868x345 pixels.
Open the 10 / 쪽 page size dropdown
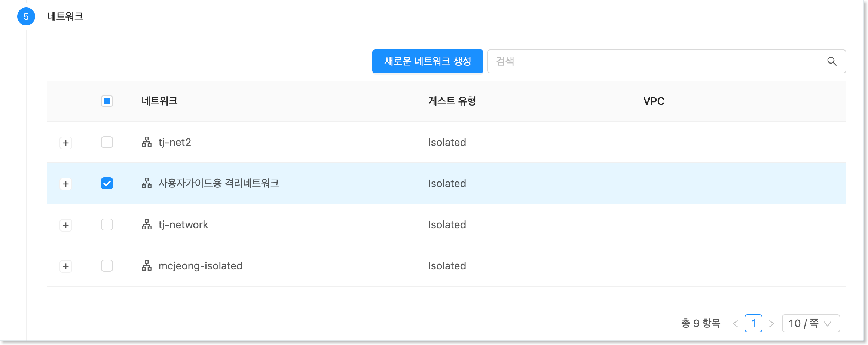[x=810, y=323]
